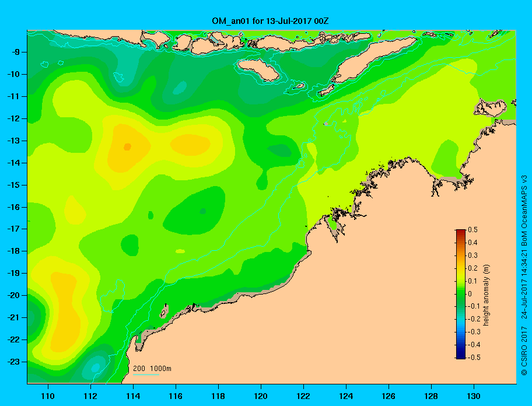Click latitude axis label -13
Viewport: 532px width, 406px height.
click(13, 141)
